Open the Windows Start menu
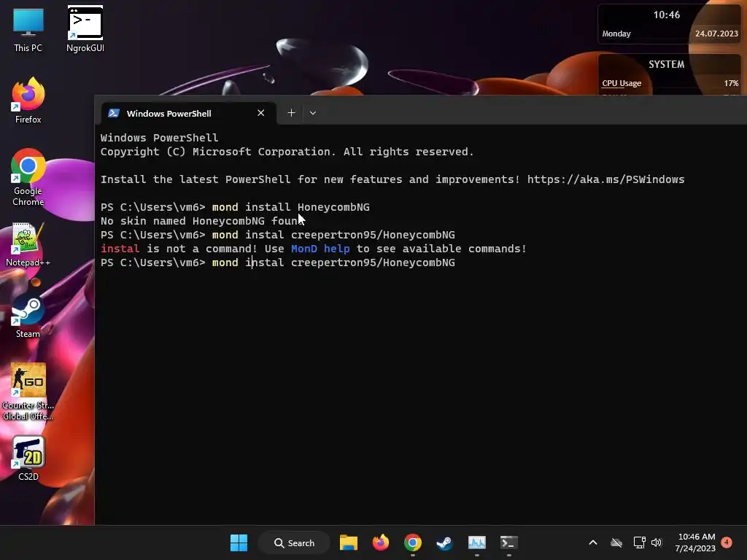The width and height of the screenshot is (747, 560). pos(239,542)
